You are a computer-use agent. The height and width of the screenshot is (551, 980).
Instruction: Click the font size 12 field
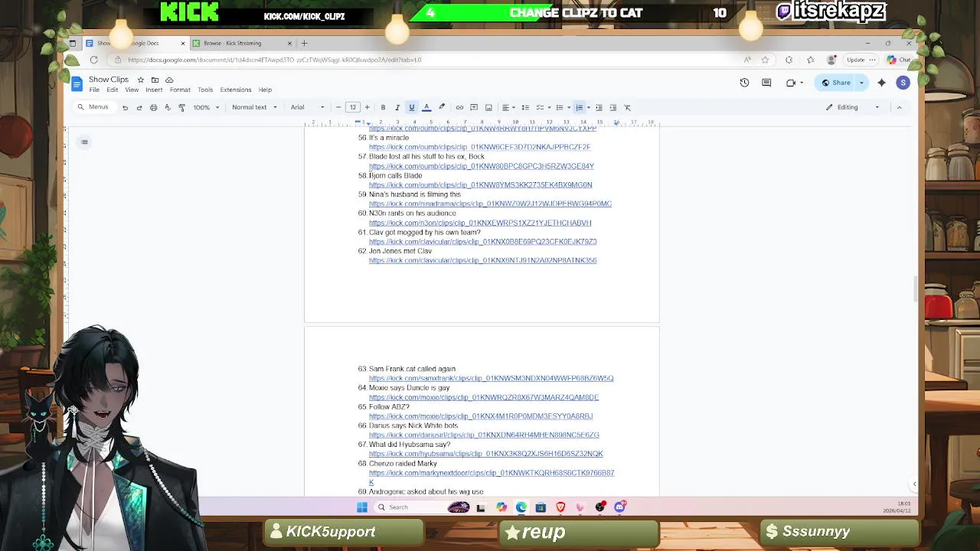(x=353, y=107)
